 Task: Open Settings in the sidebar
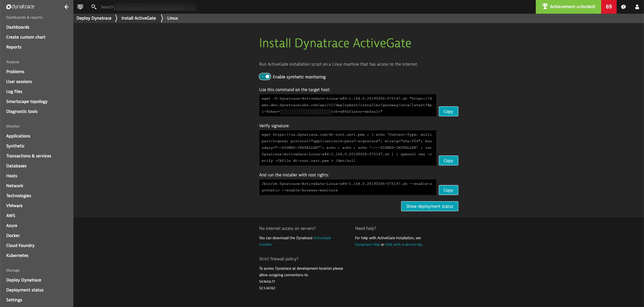(14, 300)
